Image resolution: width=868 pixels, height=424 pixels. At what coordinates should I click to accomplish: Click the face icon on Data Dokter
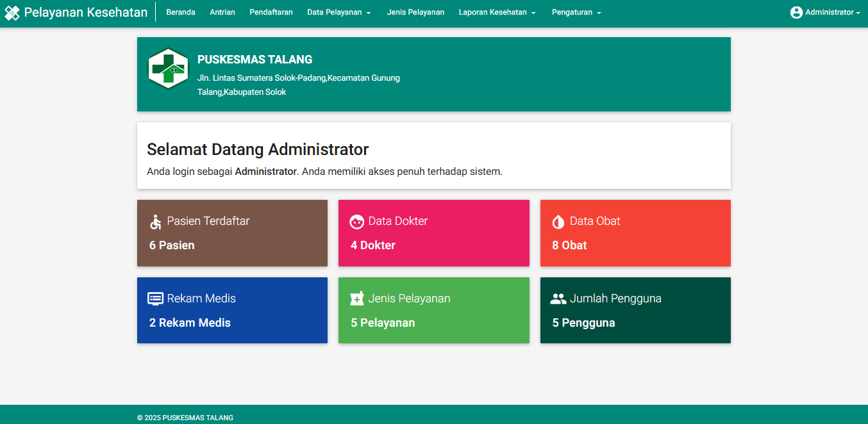pos(357,222)
